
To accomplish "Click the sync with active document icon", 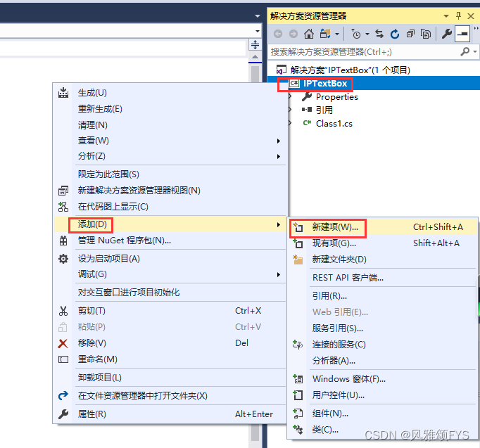I will 379,34.
